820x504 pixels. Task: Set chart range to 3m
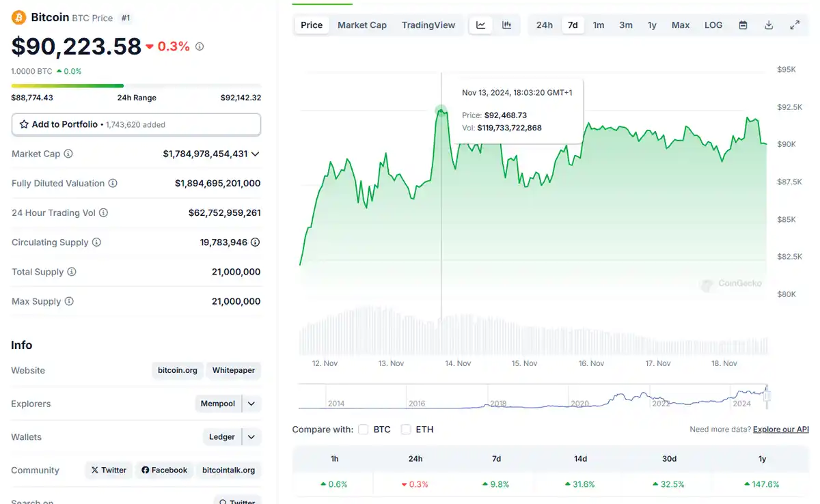click(626, 25)
